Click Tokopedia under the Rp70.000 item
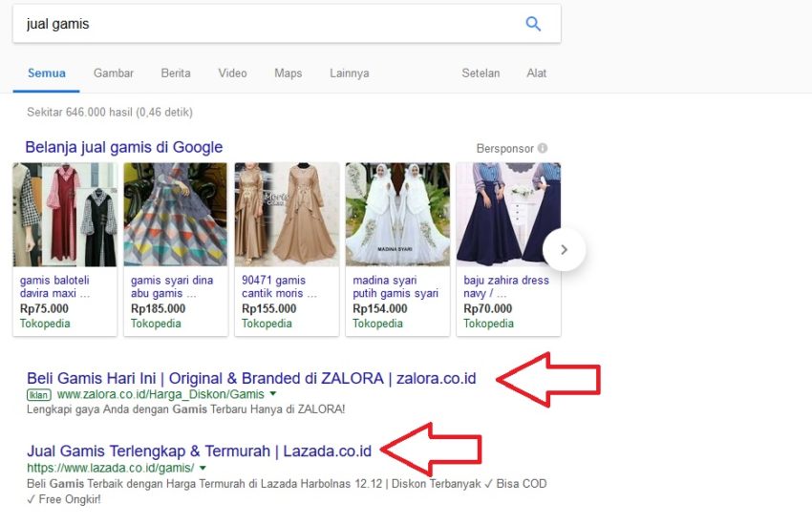Image resolution: width=812 pixels, height=524 pixels. pyautogui.click(x=488, y=324)
